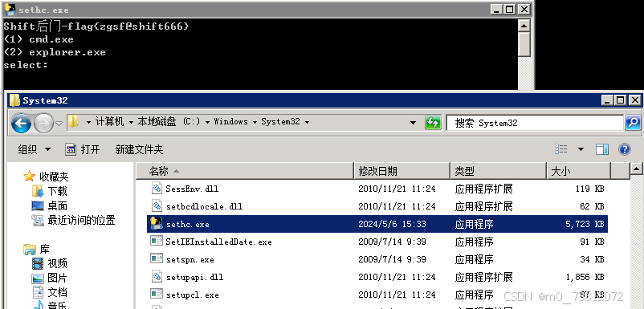Click the Forward navigation arrow in Explorer
The image size is (644, 309).
pos(43,123)
